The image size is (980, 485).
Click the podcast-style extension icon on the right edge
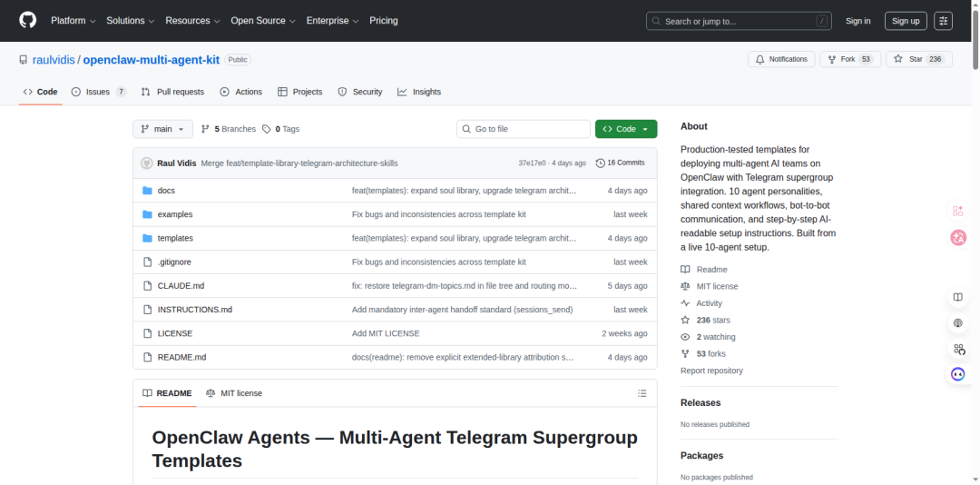(x=957, y=323)
